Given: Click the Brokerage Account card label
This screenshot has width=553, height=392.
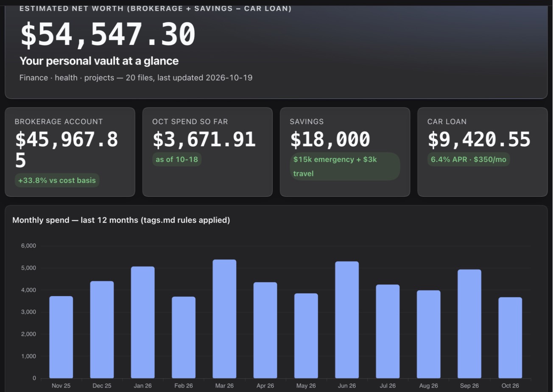Looking at the screenshot, I should click(x=59, y=122).
